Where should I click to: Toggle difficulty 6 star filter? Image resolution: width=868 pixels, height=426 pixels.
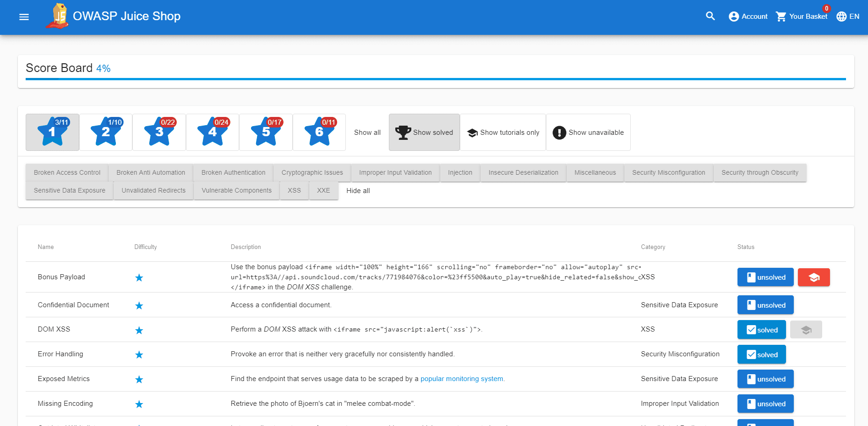point(319,132)
